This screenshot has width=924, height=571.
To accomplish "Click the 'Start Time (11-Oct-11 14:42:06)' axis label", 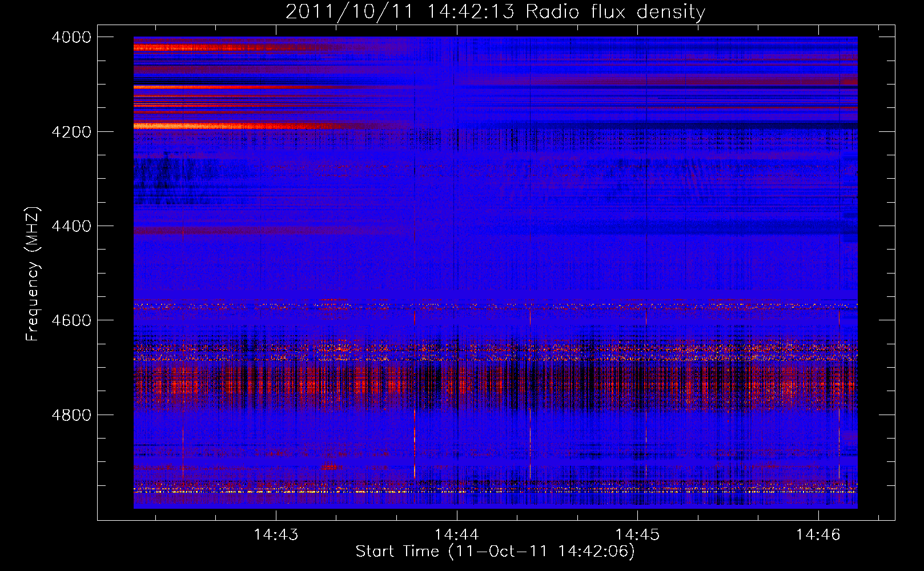I will click(x=495, y=552).
